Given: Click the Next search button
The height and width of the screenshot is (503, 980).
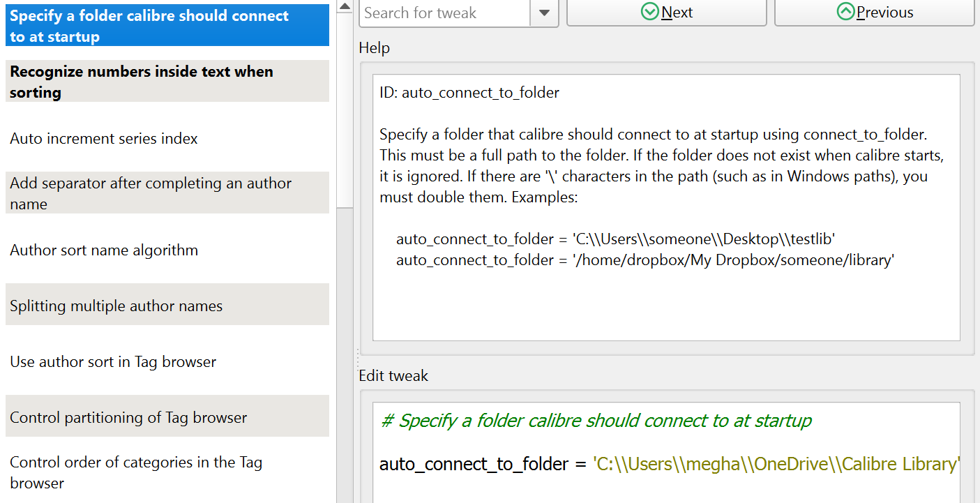Looking at the screenshot, I should coord(666,13).
